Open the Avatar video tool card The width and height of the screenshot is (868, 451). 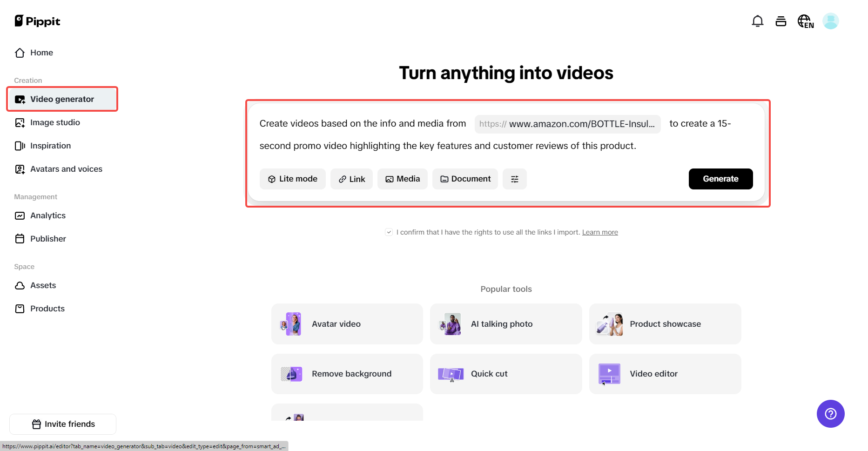(x=347, y=324)
